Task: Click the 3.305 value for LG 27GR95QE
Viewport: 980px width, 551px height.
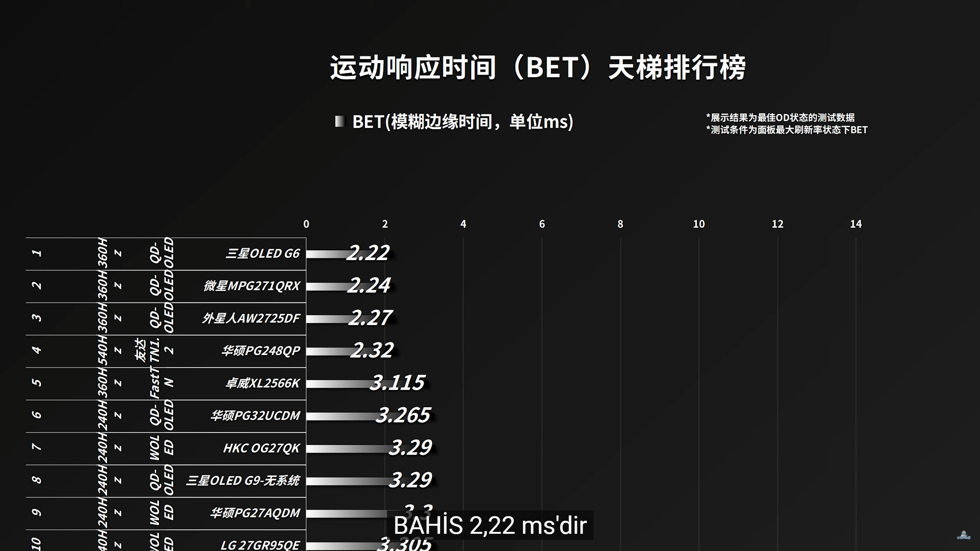Action: [x=405, y=544]
